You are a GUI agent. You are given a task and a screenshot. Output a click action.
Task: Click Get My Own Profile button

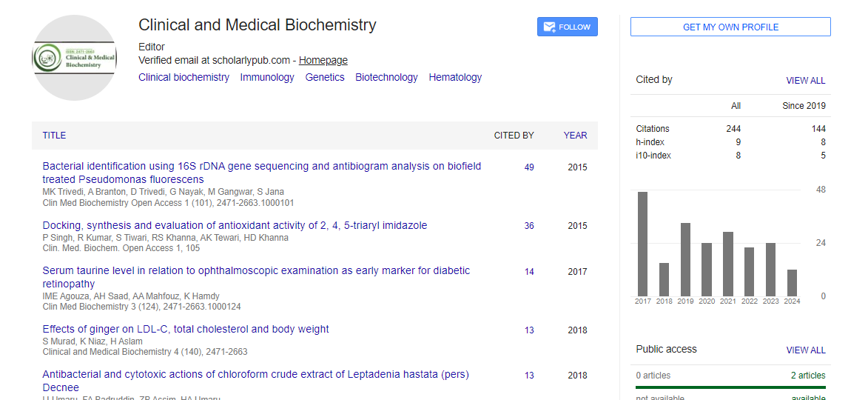pyautogui.click(x=730, y=27)
